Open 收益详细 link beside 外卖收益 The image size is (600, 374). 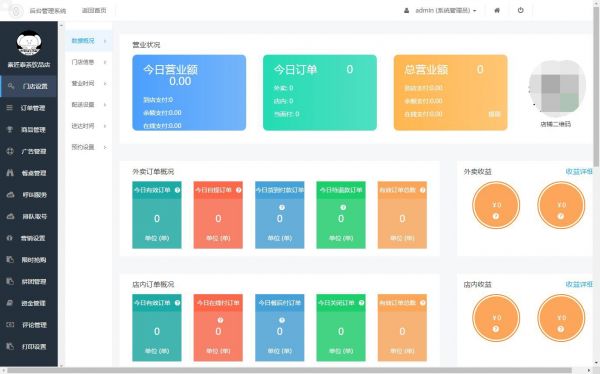579,171
